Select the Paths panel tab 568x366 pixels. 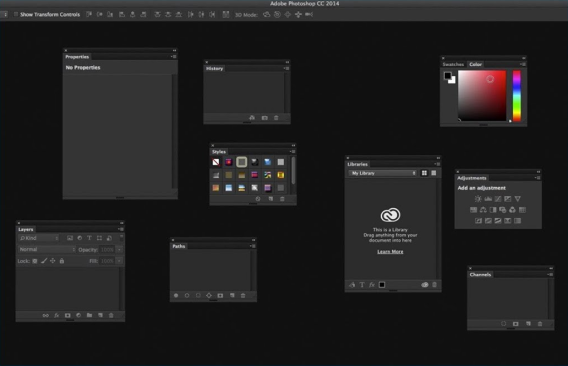point(179,246)
